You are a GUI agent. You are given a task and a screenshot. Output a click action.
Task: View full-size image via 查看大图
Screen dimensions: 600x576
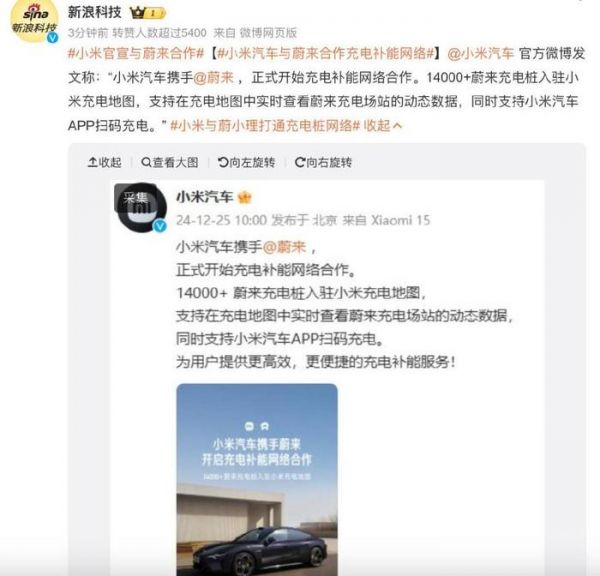(x=170, y=162)
